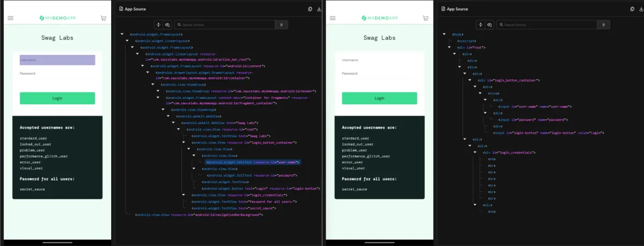Screen dimensions: 644x246
Task: Click the Username field in left app preview
Action: [57, 60]
